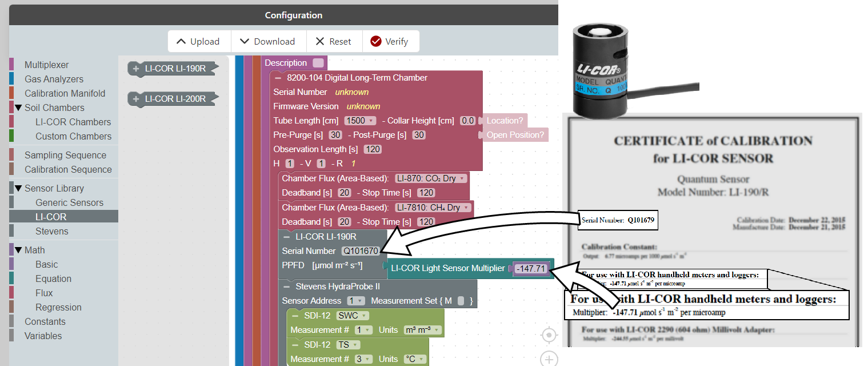Click the Location? placeholder block
Screen dimensions: 868x366
point(504,121)
